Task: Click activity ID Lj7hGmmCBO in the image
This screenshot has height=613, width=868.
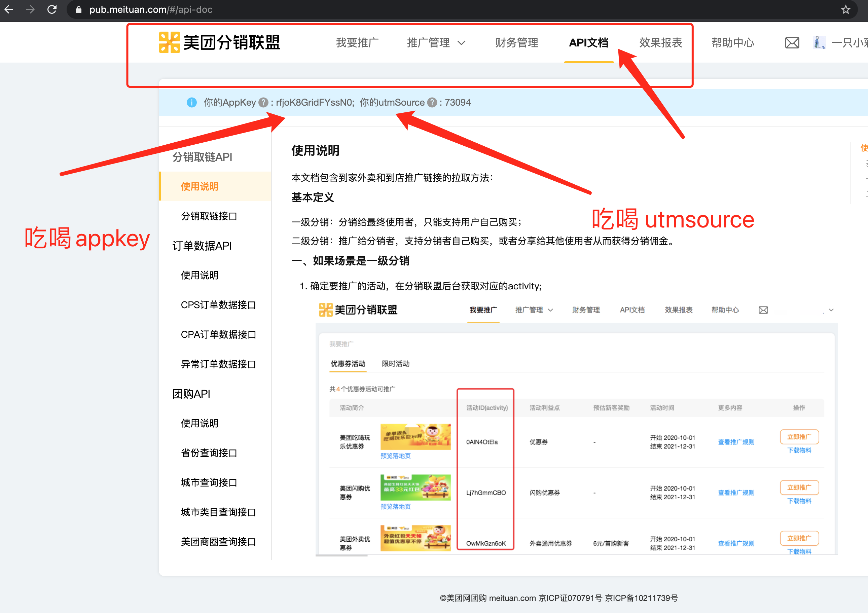Action: (x=486, y=492)
